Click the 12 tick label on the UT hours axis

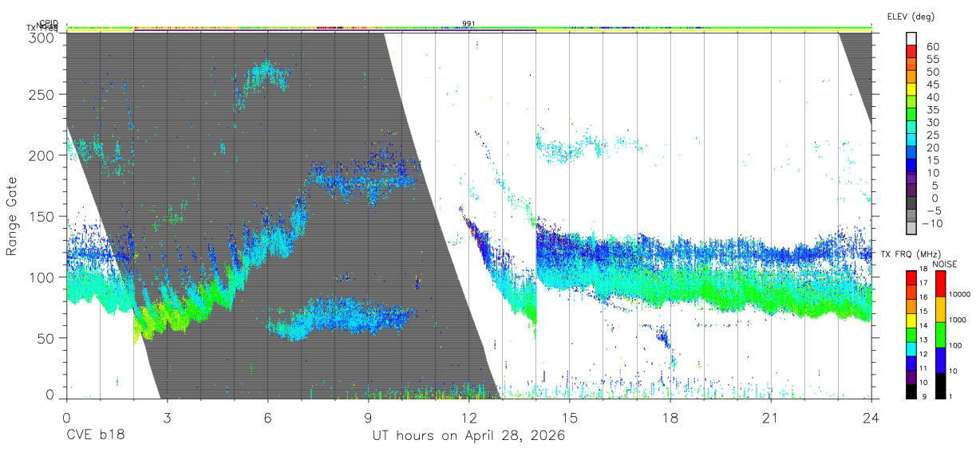point(468,418)
